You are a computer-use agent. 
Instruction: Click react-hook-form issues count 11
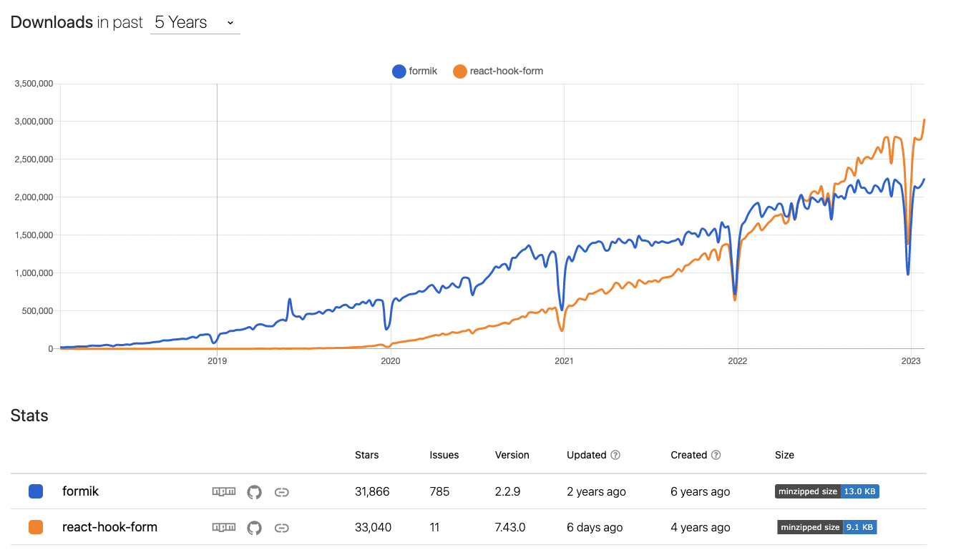point(434,527)
